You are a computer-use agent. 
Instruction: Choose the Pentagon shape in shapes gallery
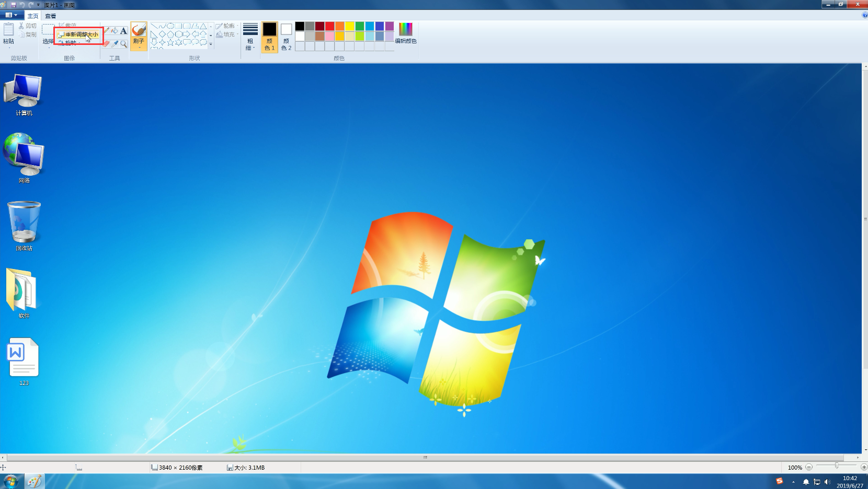(170, 34)
